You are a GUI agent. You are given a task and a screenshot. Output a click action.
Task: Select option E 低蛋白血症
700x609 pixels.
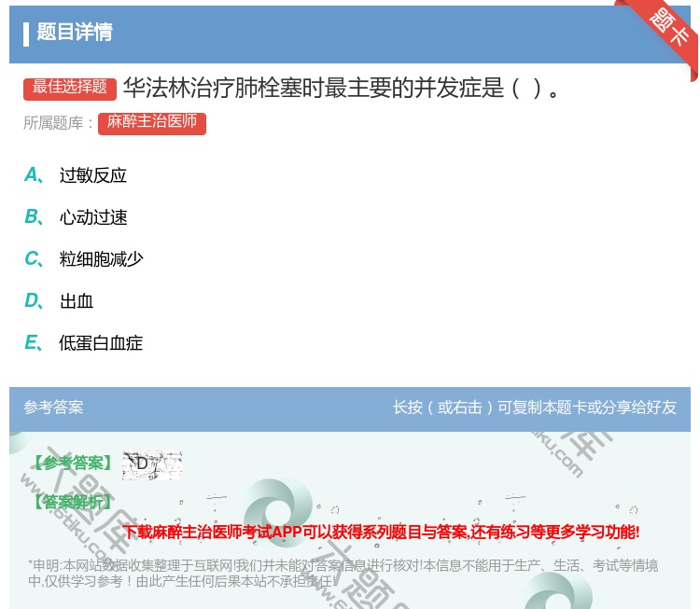coord(83,342)
